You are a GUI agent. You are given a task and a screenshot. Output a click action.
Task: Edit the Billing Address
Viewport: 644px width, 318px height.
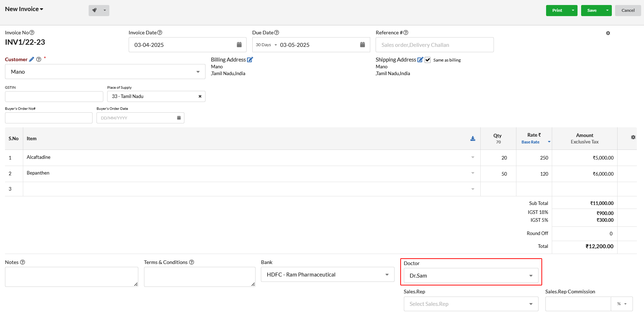click(x=250, y=60)
